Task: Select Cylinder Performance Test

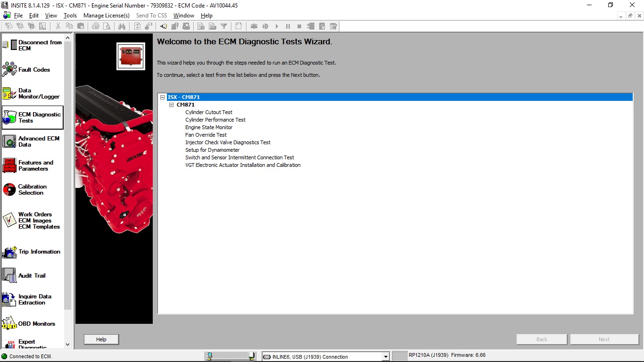Action: click(x=215, y=120)
